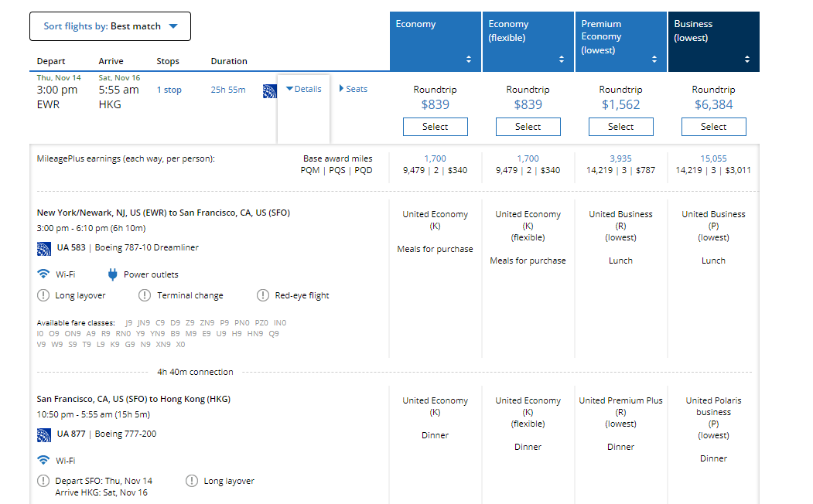Sort by Premium Economy column arrows
The height and width of the screenshot is (504, 813).
(654, 59)
